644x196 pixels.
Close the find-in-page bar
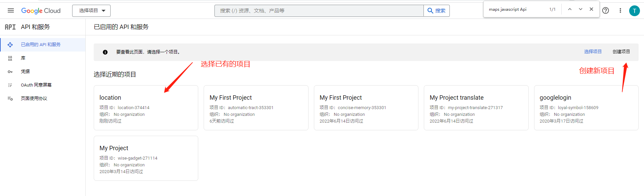591,9
